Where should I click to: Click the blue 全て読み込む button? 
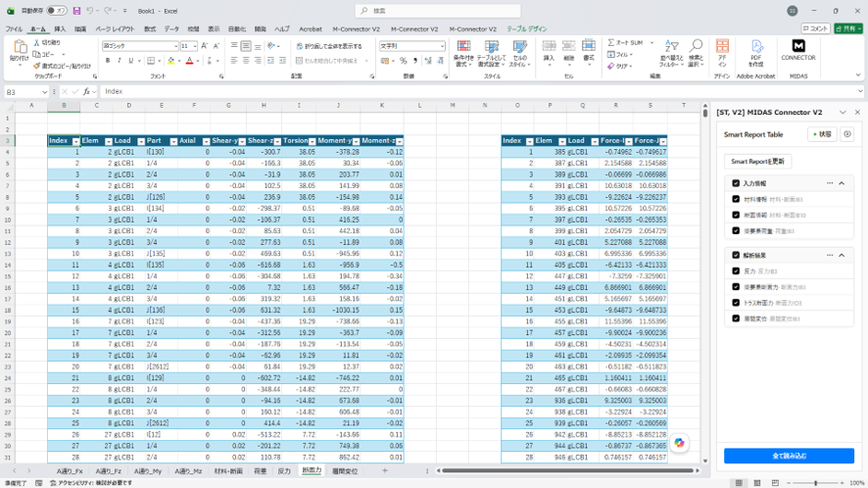(x=789, y=456)
